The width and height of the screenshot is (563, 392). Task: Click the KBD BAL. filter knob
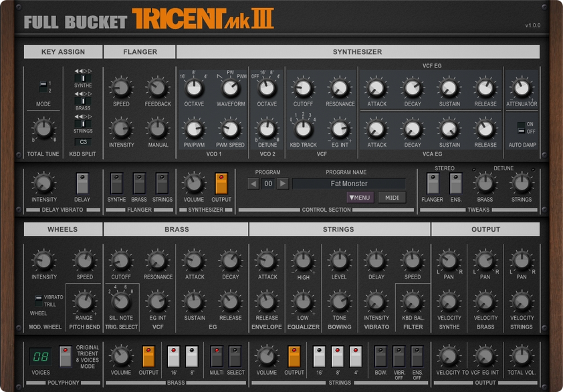pos(413,302)
